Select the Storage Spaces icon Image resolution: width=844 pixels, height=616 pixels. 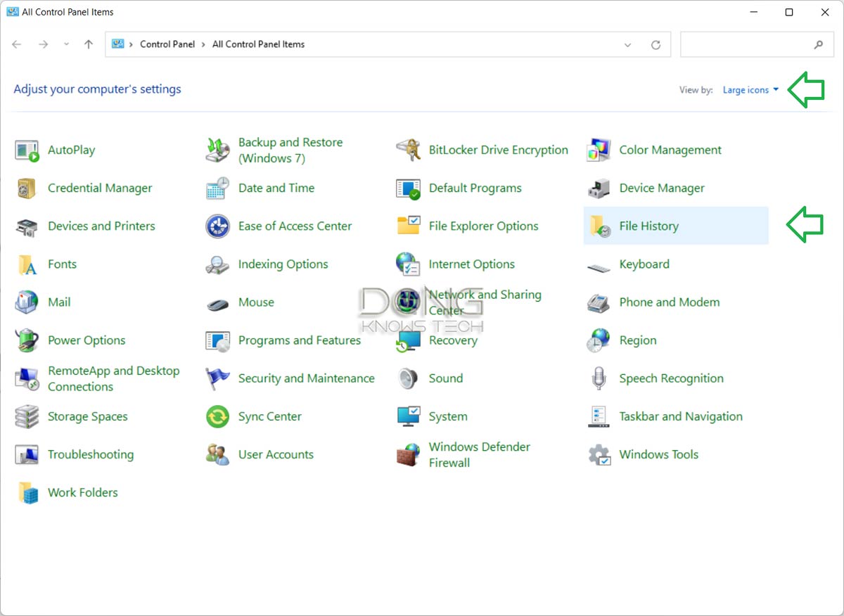tap(87, 416)
